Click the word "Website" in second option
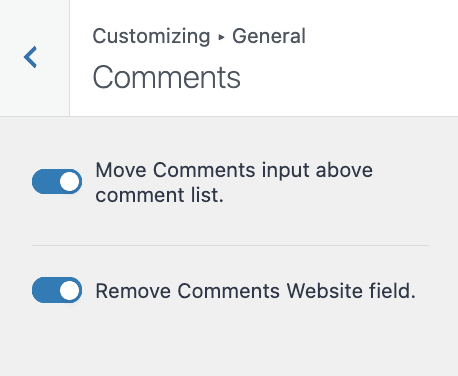The width and height of the screenshot is (458, 376). [324, 291]
